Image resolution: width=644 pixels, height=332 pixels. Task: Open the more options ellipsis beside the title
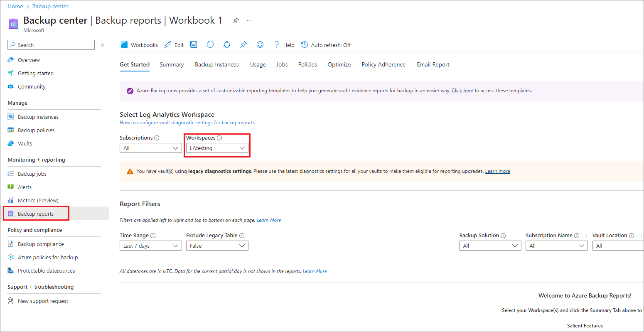249,20
